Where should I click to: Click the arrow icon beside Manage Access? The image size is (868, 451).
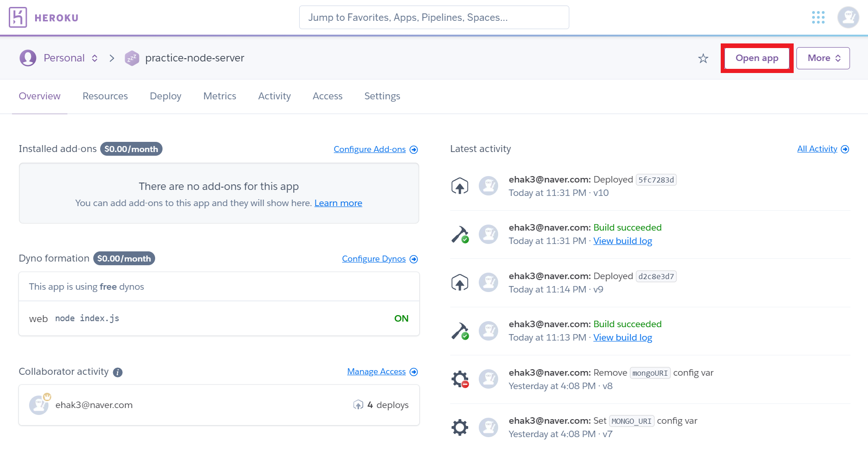tap(414, 372)
